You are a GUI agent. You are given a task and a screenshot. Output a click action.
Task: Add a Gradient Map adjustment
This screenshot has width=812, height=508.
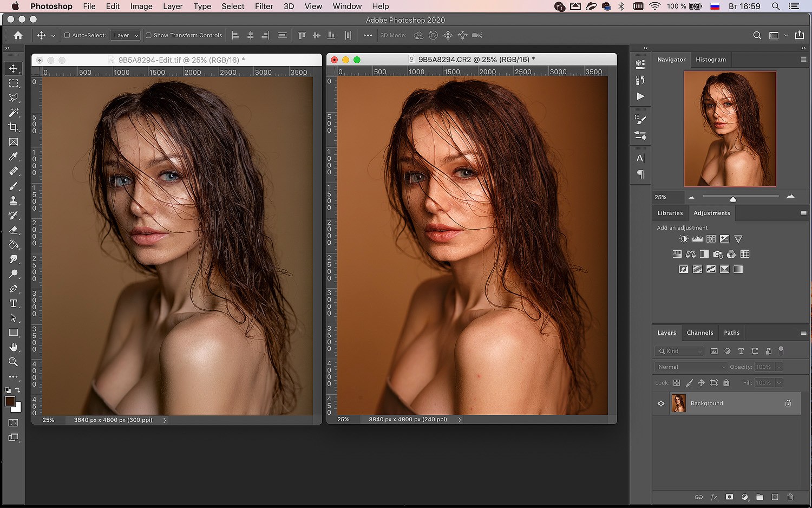point(738,269)
